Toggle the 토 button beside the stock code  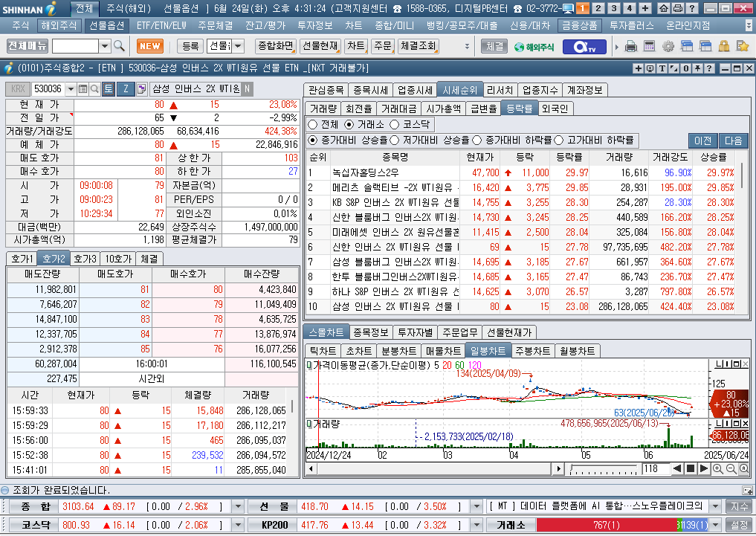tap(109, 88)
